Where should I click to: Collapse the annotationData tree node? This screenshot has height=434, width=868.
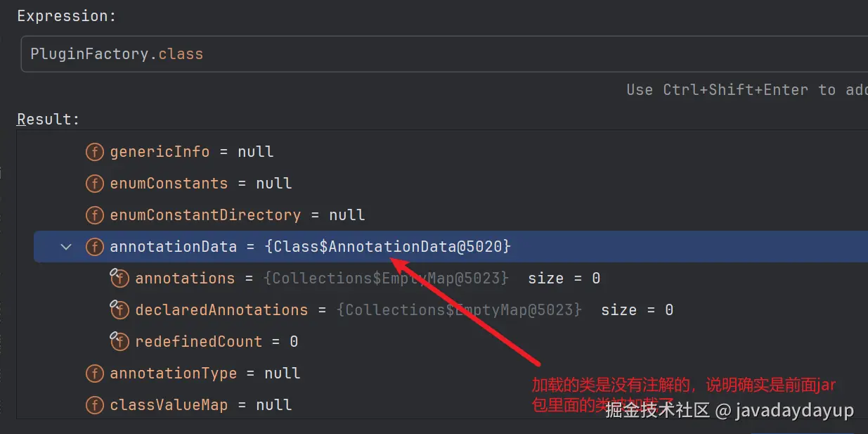[66, 247]
